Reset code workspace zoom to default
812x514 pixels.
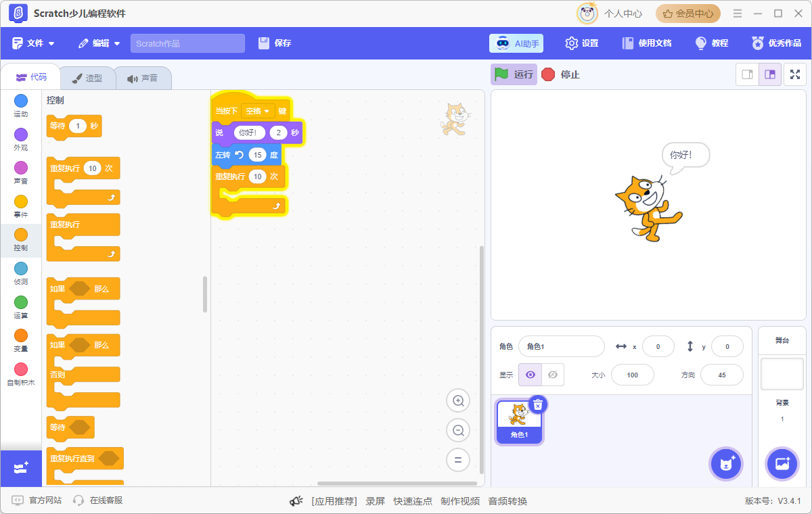458,460
